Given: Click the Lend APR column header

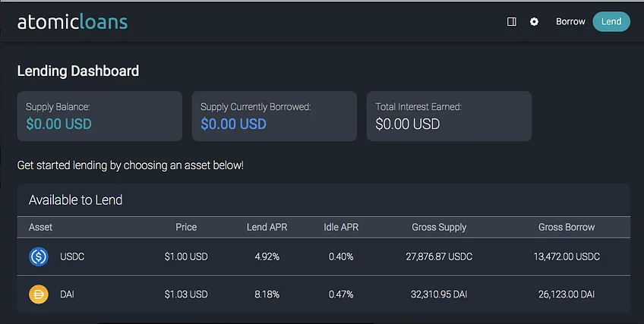Looking at the screenshot, I should pos(267,227).
